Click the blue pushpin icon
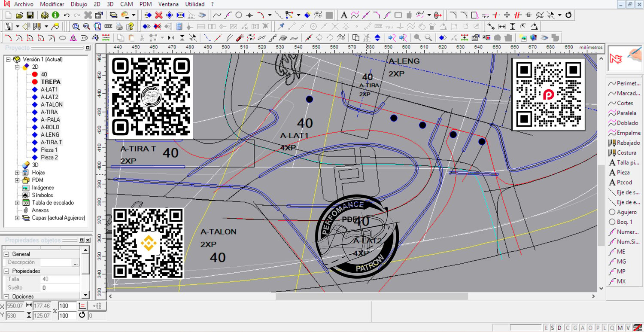This screenshot has width=644, height=332. (x=280, y=26)
